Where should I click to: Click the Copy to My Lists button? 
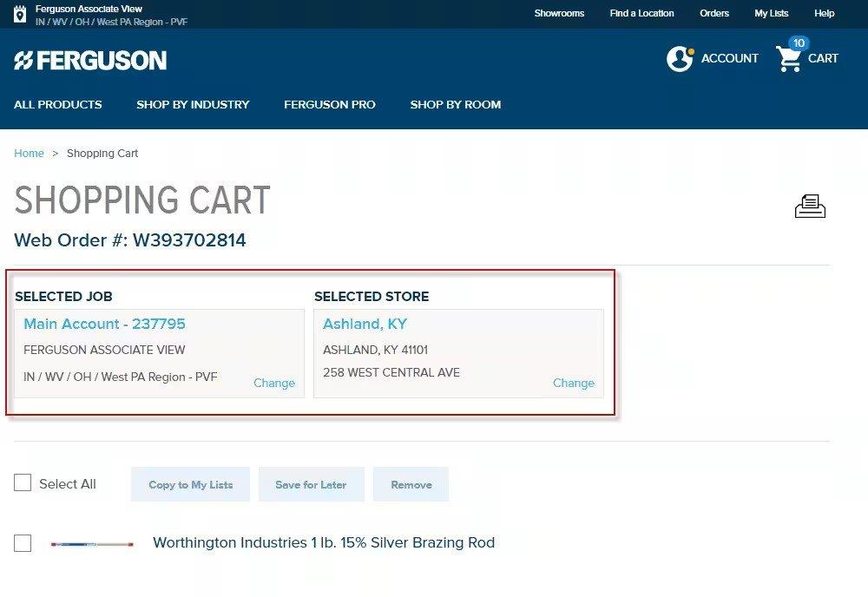[x=190, y=484]
